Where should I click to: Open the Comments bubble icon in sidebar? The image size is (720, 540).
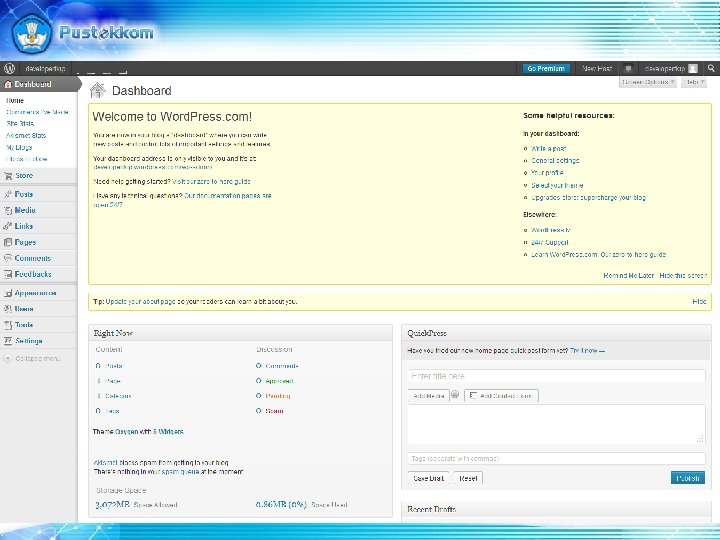click(x=8, y=258)
